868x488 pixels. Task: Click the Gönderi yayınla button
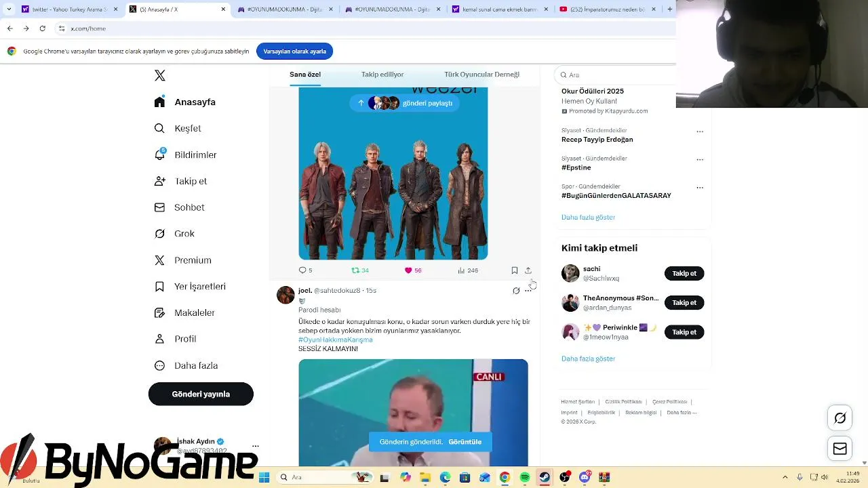point(201,394)
